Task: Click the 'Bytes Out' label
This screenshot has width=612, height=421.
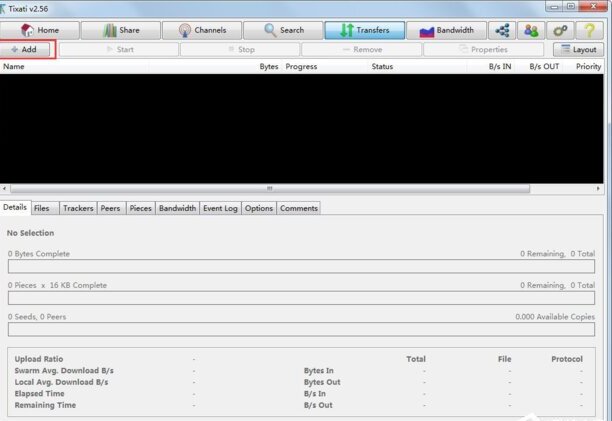Action: coord(322,382)
